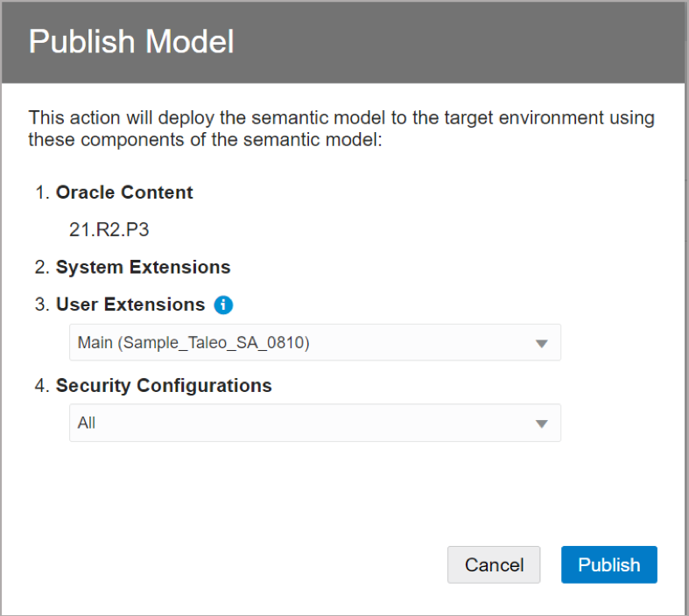Click the User Extensions info icon
This screenshot has height=616, width=689.
point(224,305)
